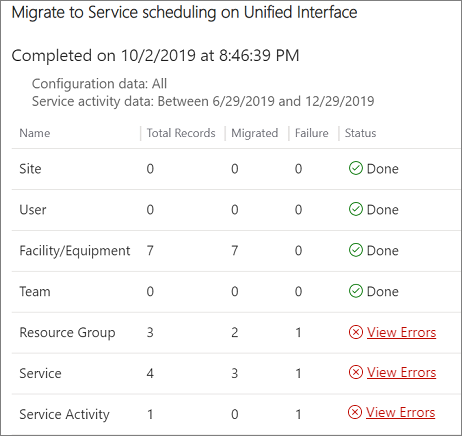Viewport: 462px width, 436px height.
Task: Click the Status column header
Action: pyautogui.click(x=360, y=133)
